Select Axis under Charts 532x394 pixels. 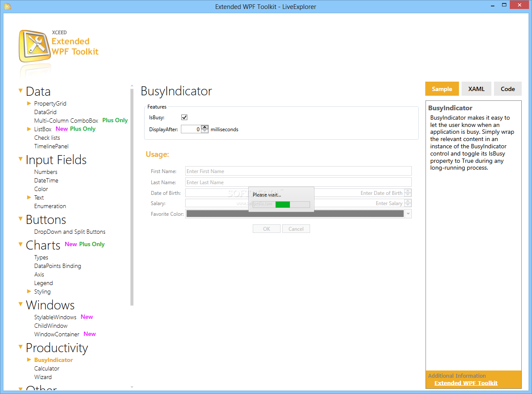pyautogui.click(x=39, y=274)
